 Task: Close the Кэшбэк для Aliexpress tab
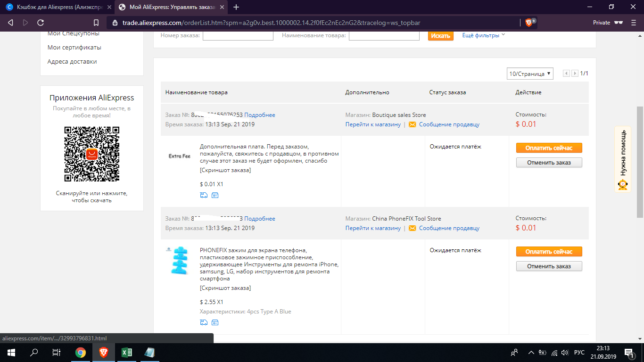coord(109,7)
